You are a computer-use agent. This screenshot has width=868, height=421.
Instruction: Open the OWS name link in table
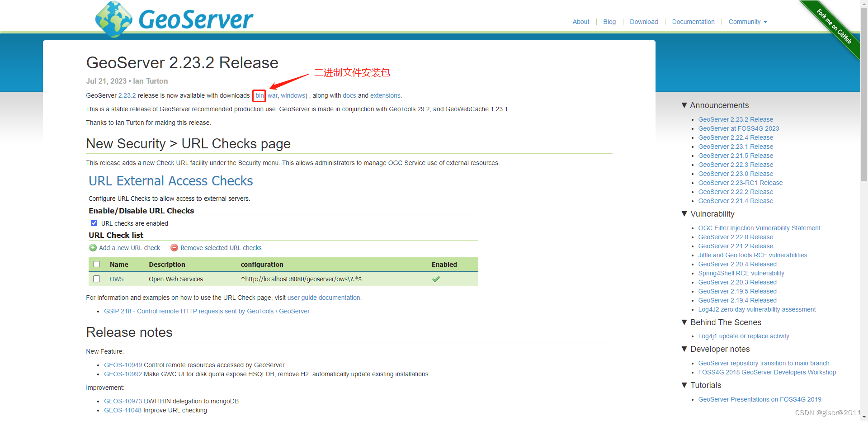[117, 279]
